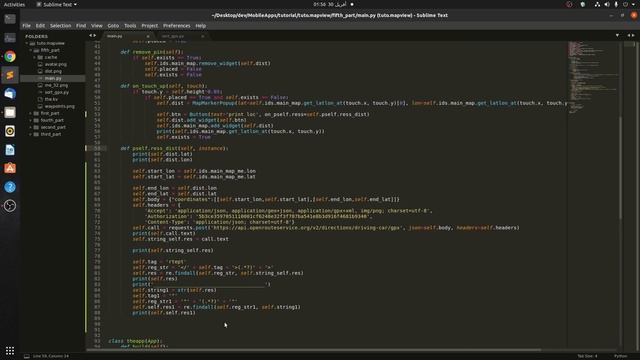
Task: Open LibreOffice Writer from the dock
Action: 10,150
